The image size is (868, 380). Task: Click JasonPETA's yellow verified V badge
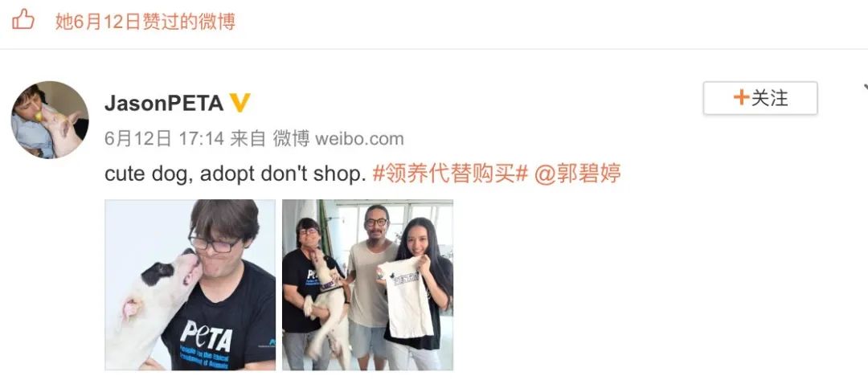240,102
